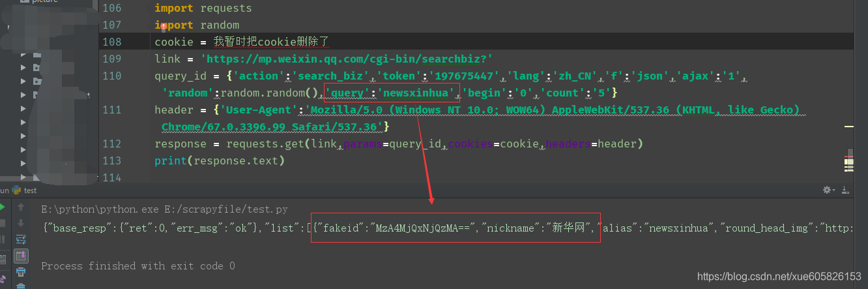Screen dimensions: 868x289
Task: Toggle Use Soft Wraps in console
Action: click(21, 240)
